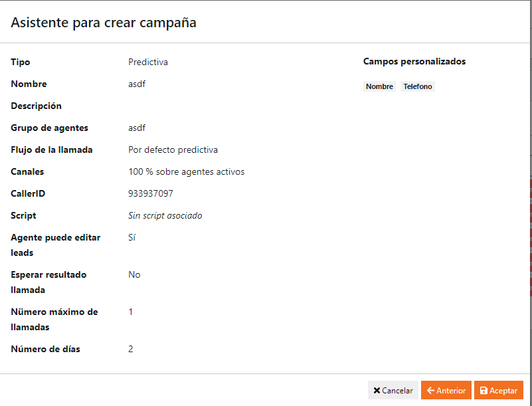
Task: Click the Campos personalizados heading
Action: (x=414, y=62)
